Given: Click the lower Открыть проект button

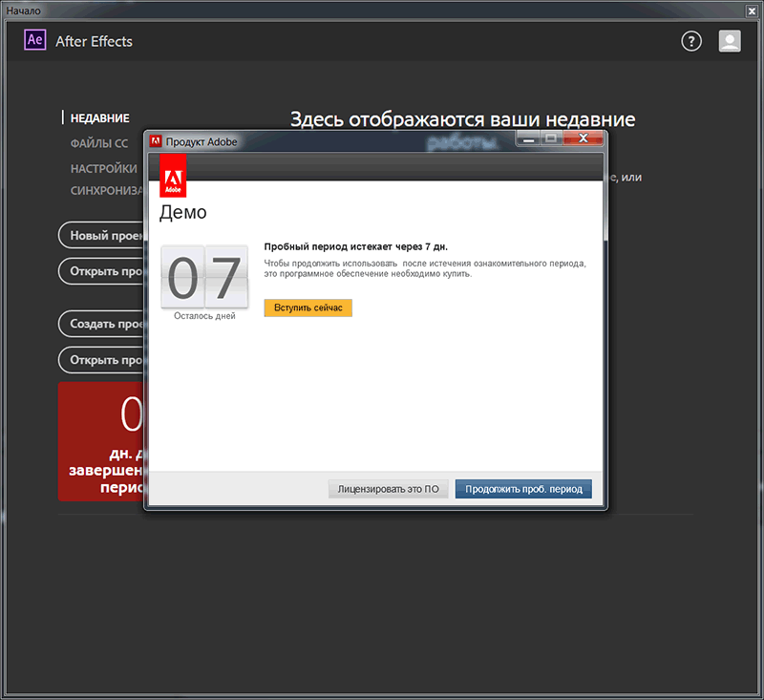Looking at the screenshot, I should tap(101, 359).
